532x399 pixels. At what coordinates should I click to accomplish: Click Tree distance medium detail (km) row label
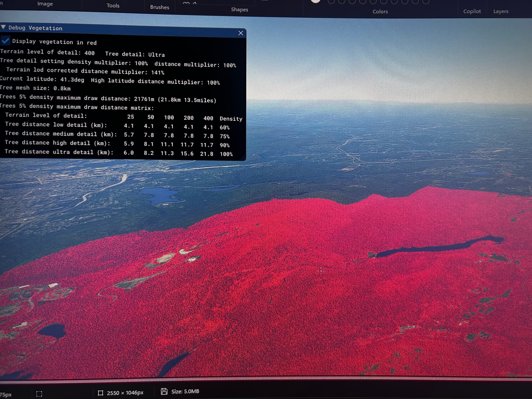61,134
